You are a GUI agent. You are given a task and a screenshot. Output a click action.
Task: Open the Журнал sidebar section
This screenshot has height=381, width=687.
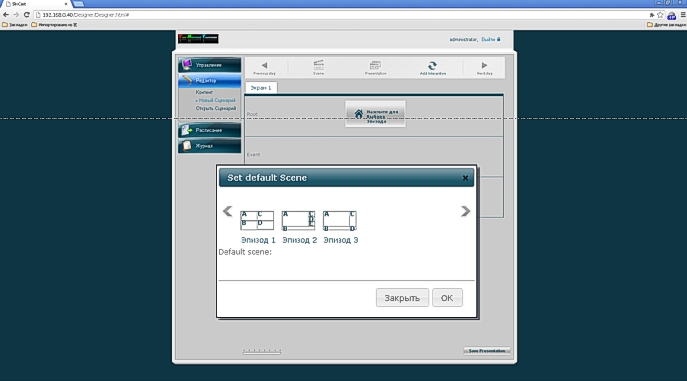209,146
